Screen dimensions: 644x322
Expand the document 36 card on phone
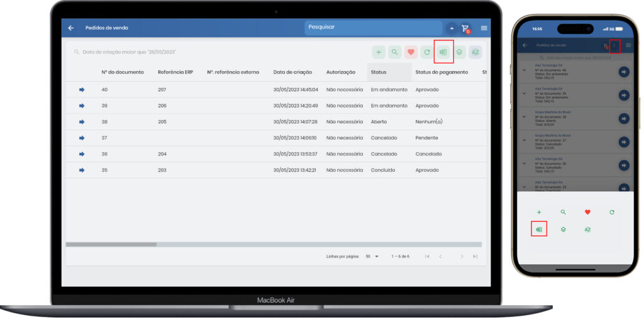[524, 163]
